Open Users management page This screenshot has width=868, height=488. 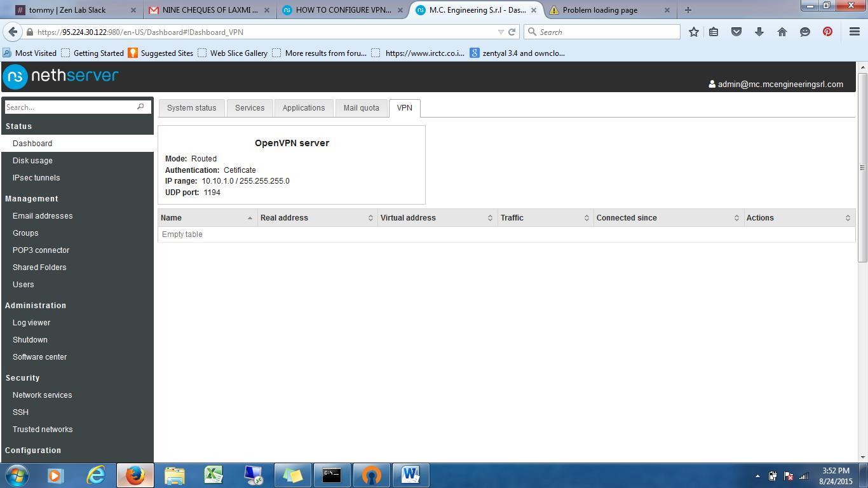[x=24, y=285]
